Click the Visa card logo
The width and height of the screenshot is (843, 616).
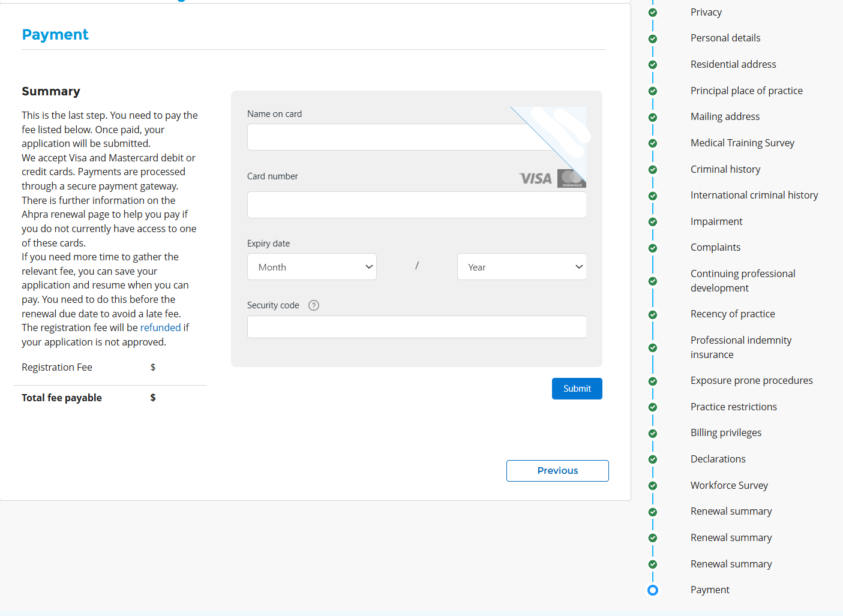point(535,179)
